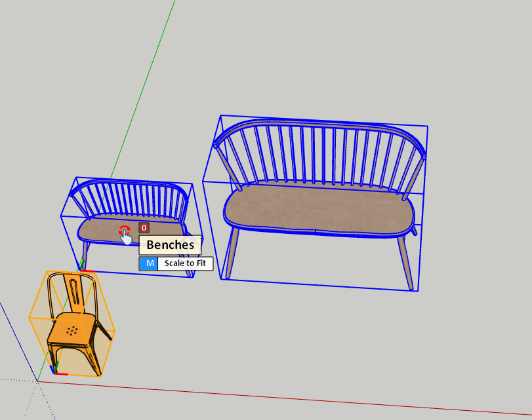This screenshot has height=420, width=532.
Task: Click the perforated seat of the orange chair
Action: point(72,328)
